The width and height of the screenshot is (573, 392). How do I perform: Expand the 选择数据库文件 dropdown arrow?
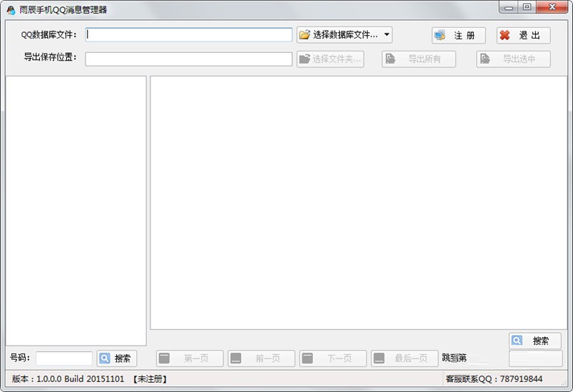point(386,35)
